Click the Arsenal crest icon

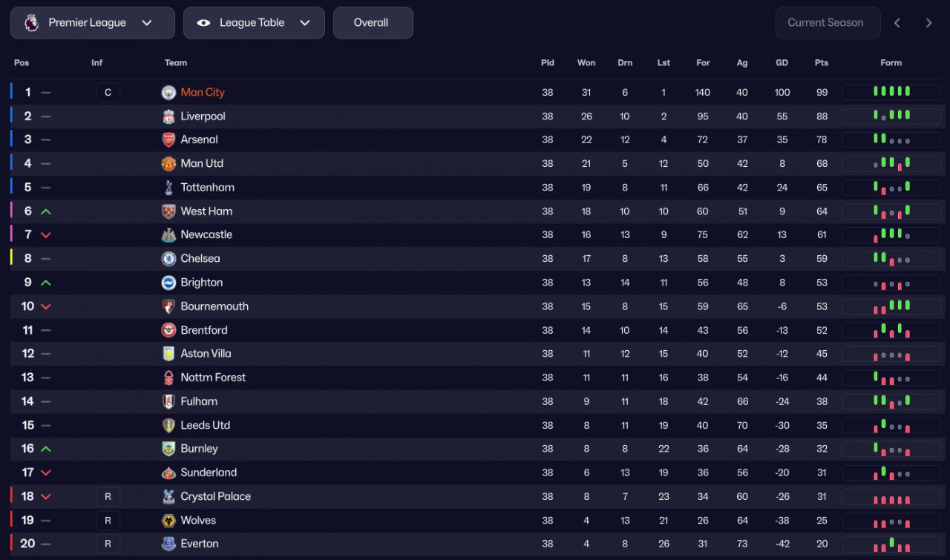168,139
